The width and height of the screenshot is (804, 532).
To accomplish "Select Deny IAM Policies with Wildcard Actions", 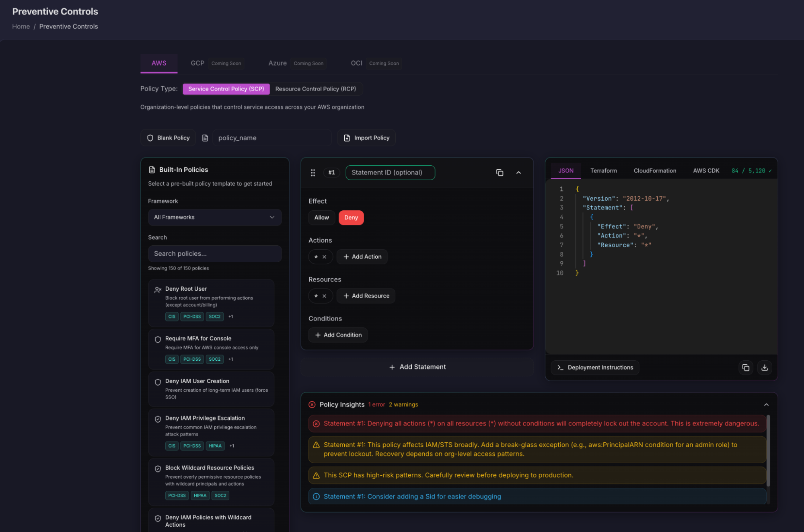I will (211, 520).
